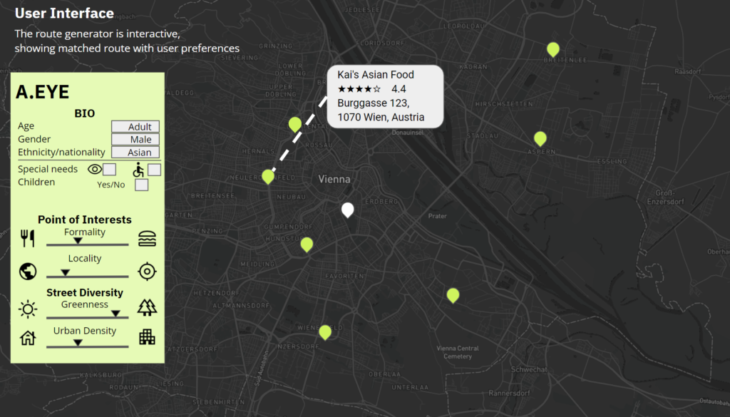Screen dimensions: 730x417
Task: Click the sun icon beside Greenness
Action: click(27, 307)
